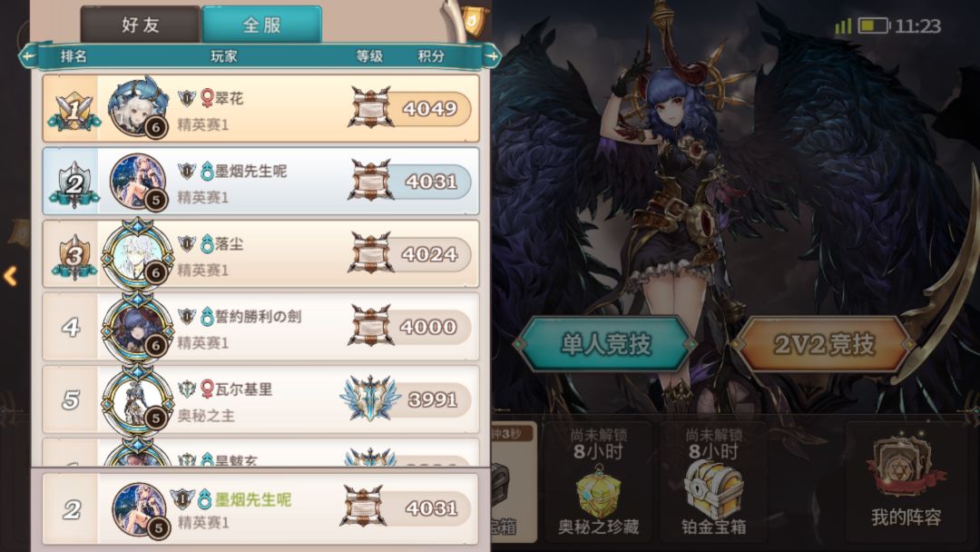Start 2V2竞技 match
The image size is (980, 552).
point(824,344)
